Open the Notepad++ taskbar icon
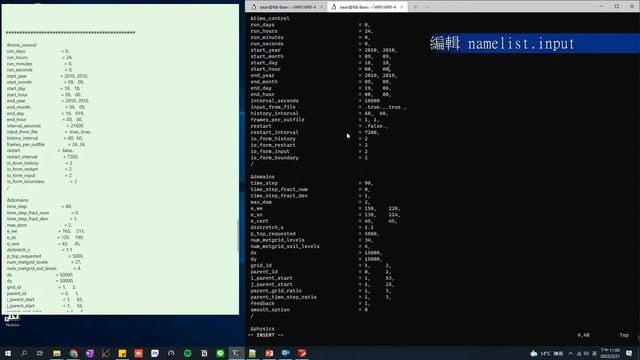The image size is (640, 360). 253,353
